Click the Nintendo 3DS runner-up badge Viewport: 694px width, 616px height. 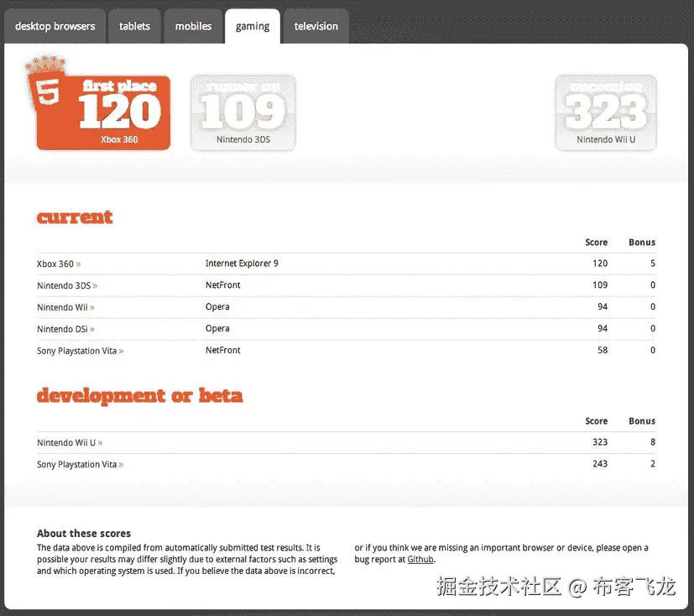click(243, 112)
